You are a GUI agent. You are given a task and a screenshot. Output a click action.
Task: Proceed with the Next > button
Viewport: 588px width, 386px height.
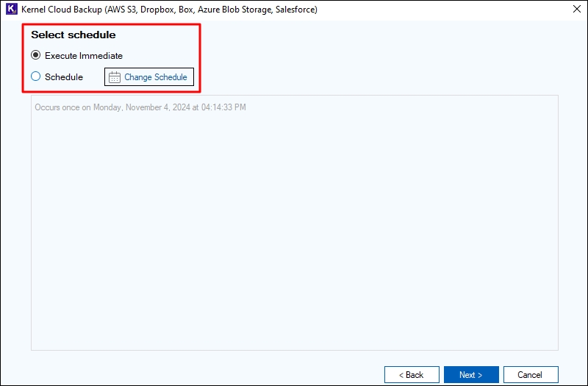[471, 375]
